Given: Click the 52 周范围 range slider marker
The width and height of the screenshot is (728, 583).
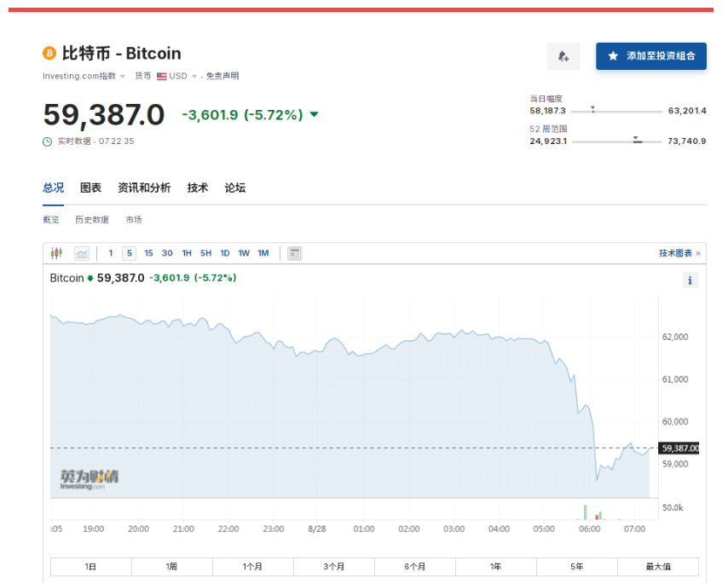Looking at the screenshot, I should [638, 140].
